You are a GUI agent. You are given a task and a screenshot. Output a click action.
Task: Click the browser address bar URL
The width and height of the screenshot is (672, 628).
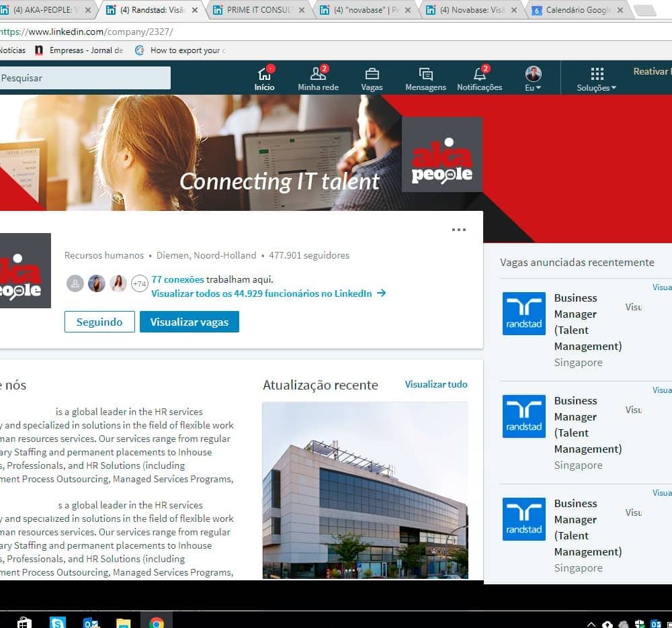tap(87, 32)
